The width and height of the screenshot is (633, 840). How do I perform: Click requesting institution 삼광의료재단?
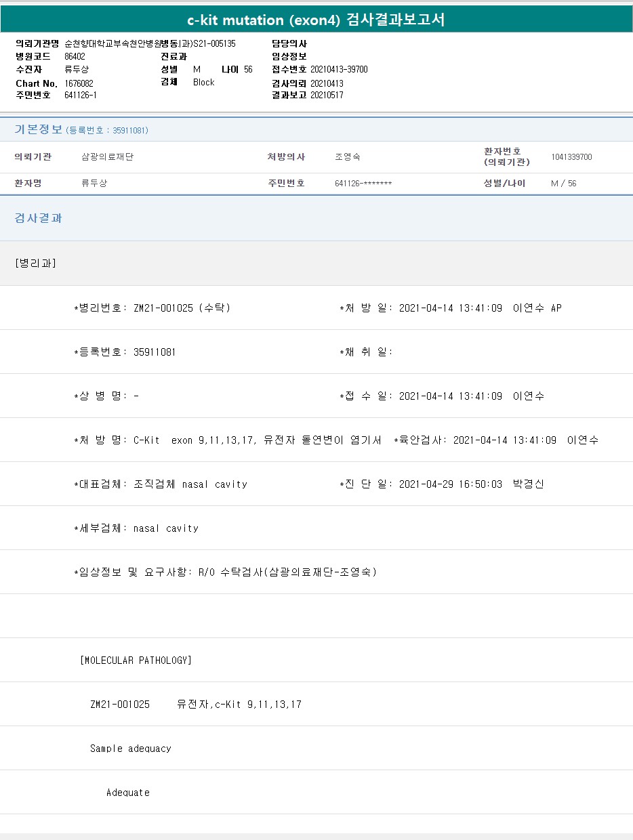click(107, 157)
